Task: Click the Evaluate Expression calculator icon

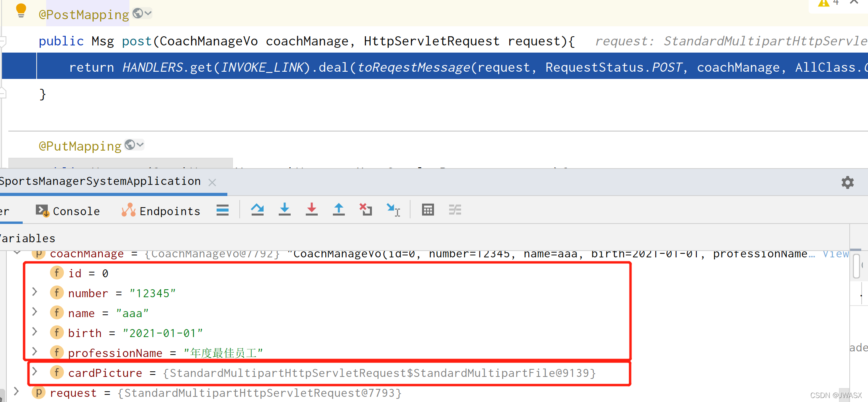Action: tap(428, 210)
